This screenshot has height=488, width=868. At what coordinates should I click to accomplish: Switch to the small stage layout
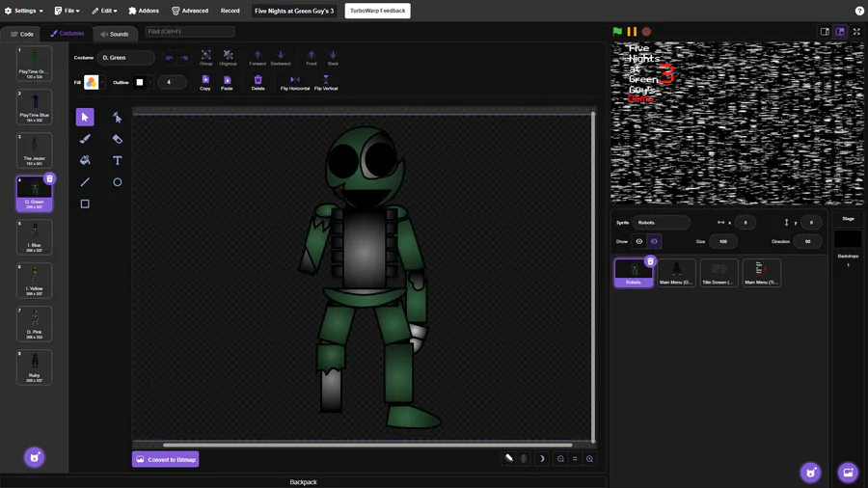(825, 32)
